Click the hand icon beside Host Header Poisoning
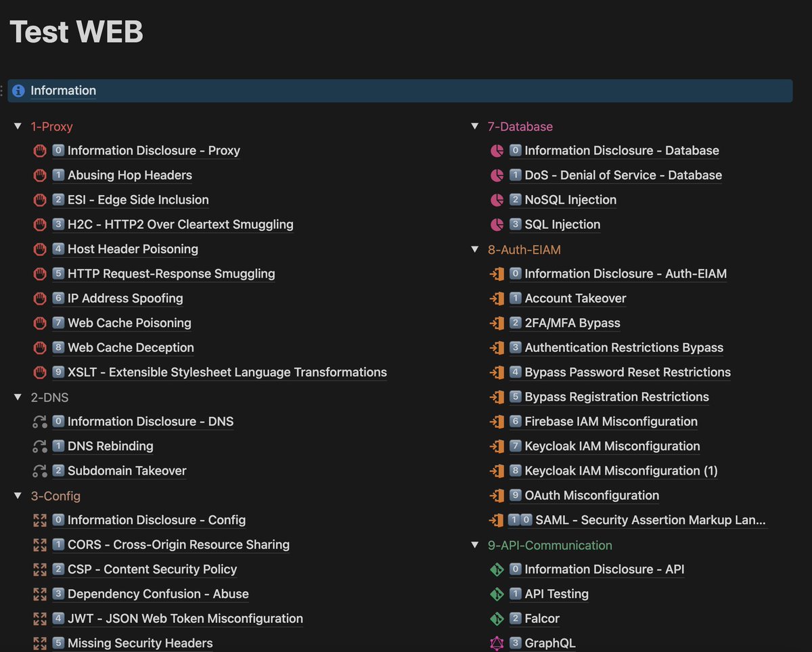The width and height of the screenshot is (812, 652). (39, 249)
